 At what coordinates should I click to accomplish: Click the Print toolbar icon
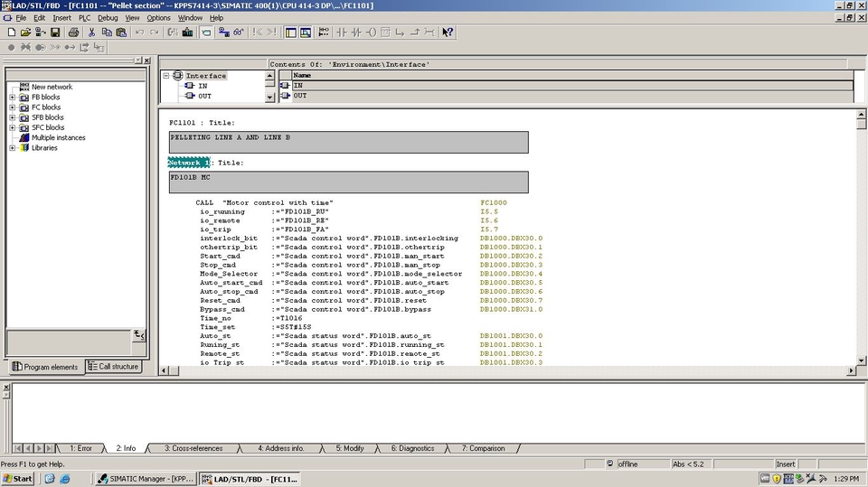[73, 33]
